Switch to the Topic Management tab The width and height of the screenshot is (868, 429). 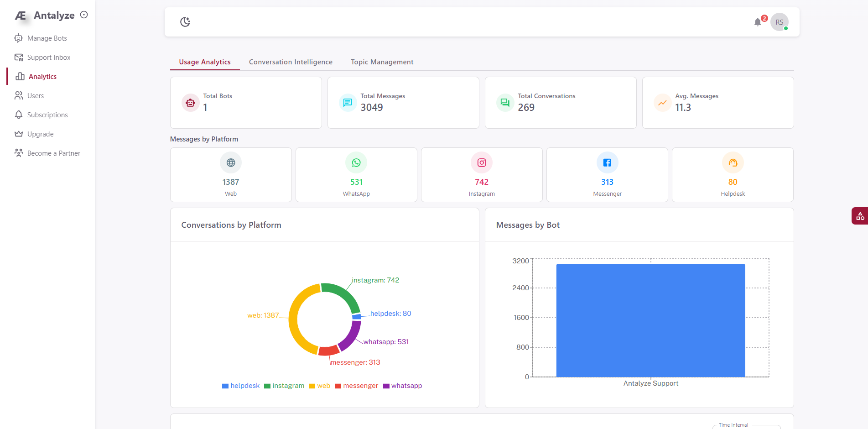click(x=382, y=62)
